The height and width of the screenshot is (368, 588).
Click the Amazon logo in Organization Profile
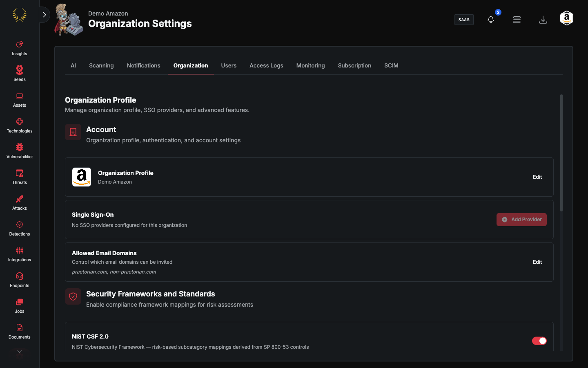(x=82, y=177)
